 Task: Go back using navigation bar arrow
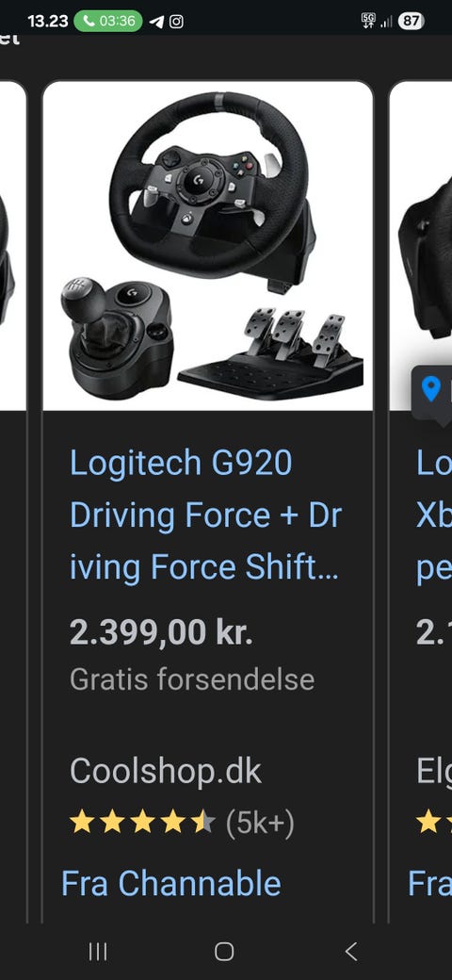click(x=351, y=952)
